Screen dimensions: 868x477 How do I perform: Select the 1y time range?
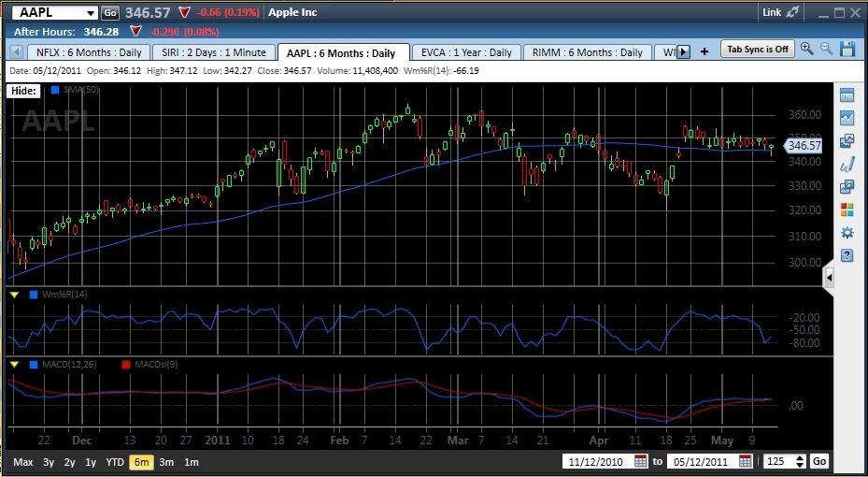[x=91, y=462]
